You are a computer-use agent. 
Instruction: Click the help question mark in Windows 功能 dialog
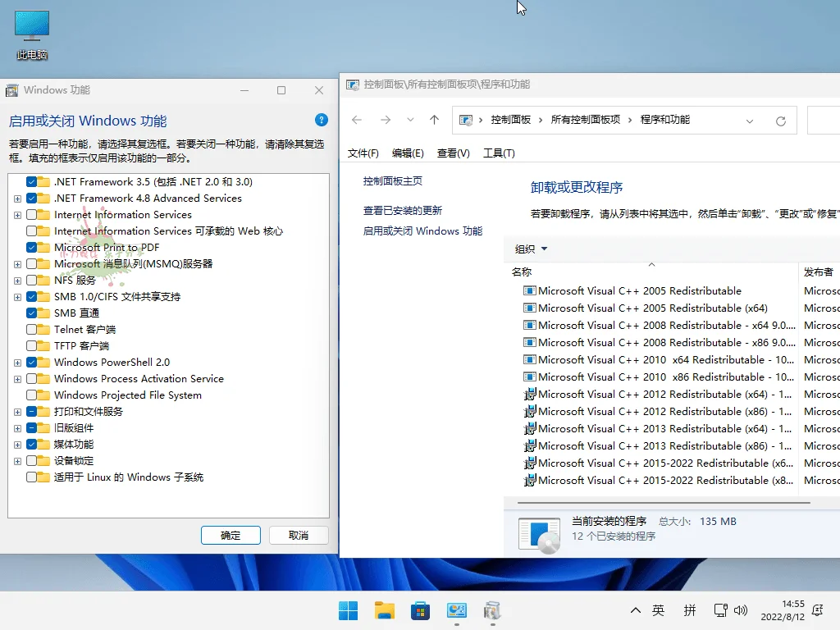(321, 120)
